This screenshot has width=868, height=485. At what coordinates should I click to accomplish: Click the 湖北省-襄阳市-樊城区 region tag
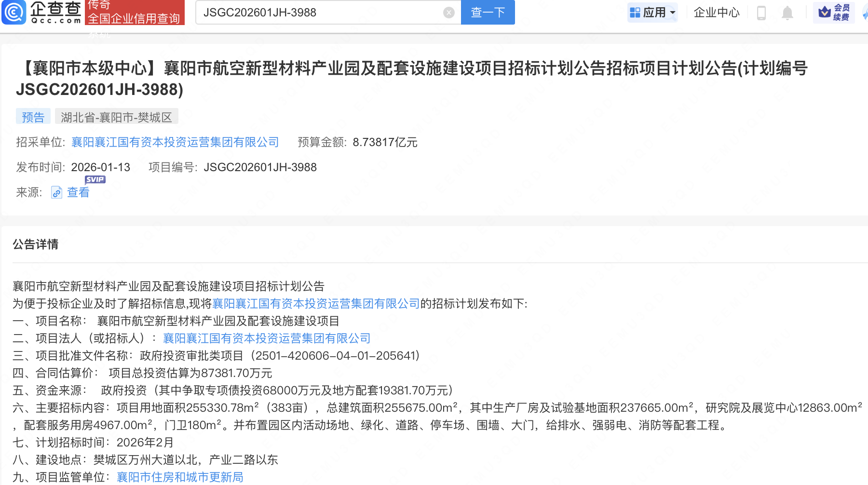(x=116, y=117)
